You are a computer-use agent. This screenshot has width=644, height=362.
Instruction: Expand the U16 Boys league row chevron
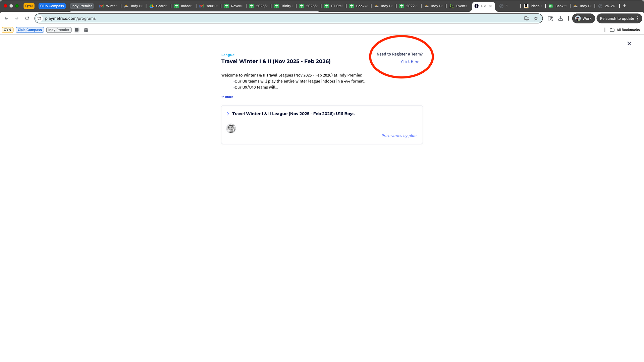[228, 114]
